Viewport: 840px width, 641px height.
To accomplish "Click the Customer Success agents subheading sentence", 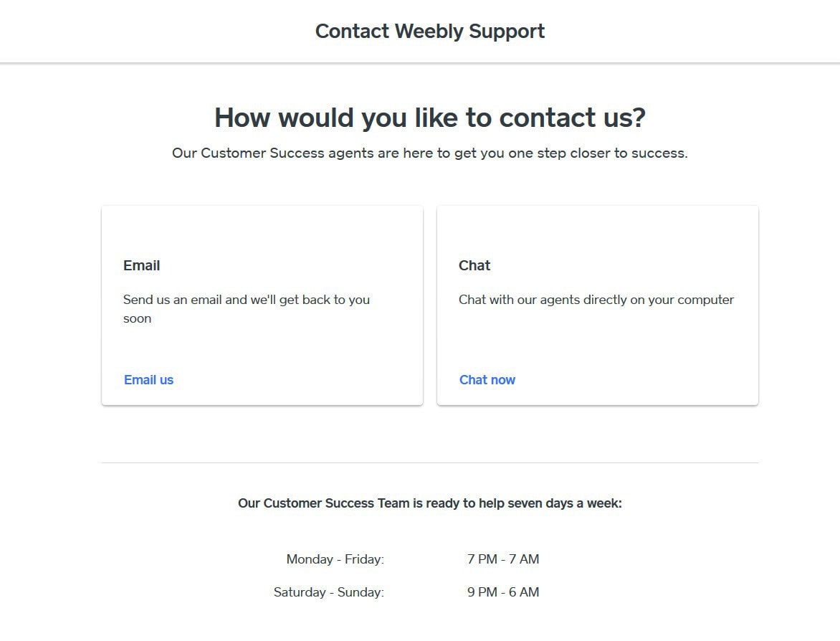I will [429, 153].
